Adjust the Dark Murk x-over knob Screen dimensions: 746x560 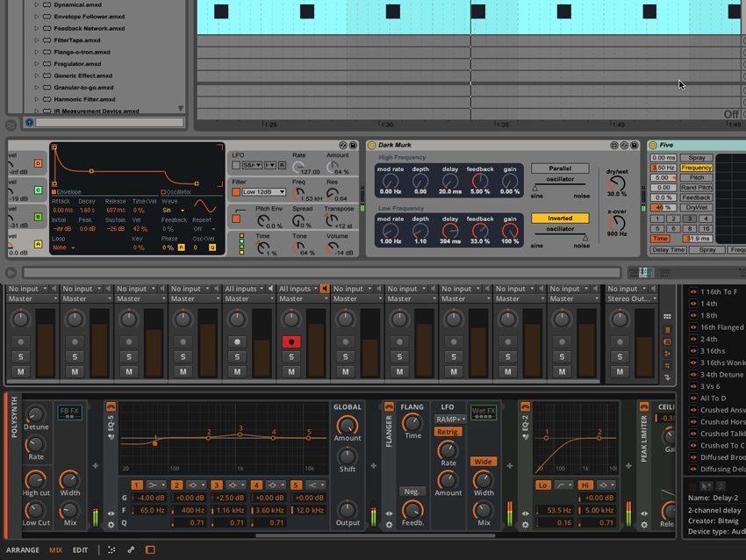[617, 223]
